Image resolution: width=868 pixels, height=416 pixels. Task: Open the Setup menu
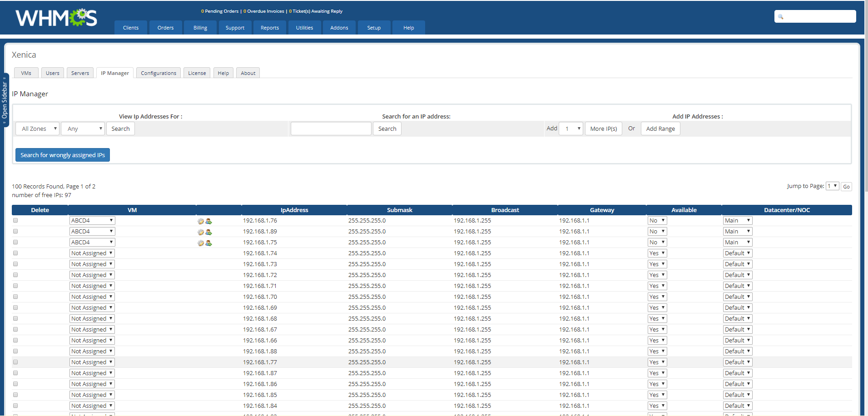point(374,28)
